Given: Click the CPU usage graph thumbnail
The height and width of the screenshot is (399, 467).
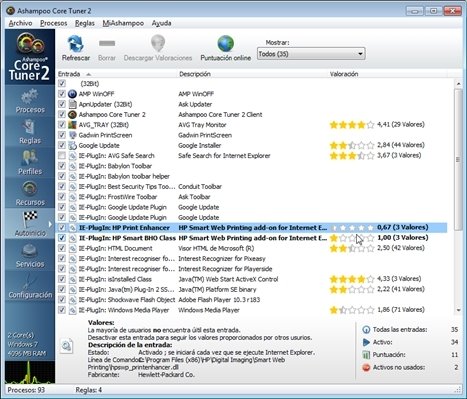Looking at the screenshot, I should (x=30, y=372).
